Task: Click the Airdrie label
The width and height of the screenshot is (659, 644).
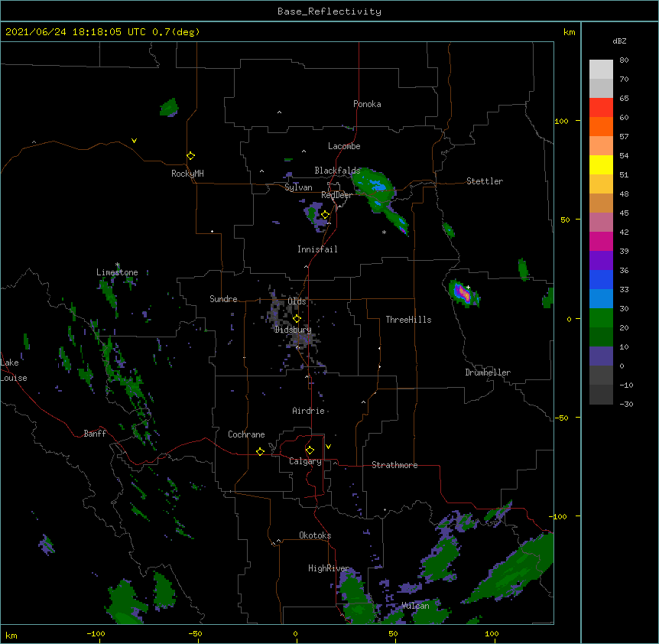Action: [309, 411]
